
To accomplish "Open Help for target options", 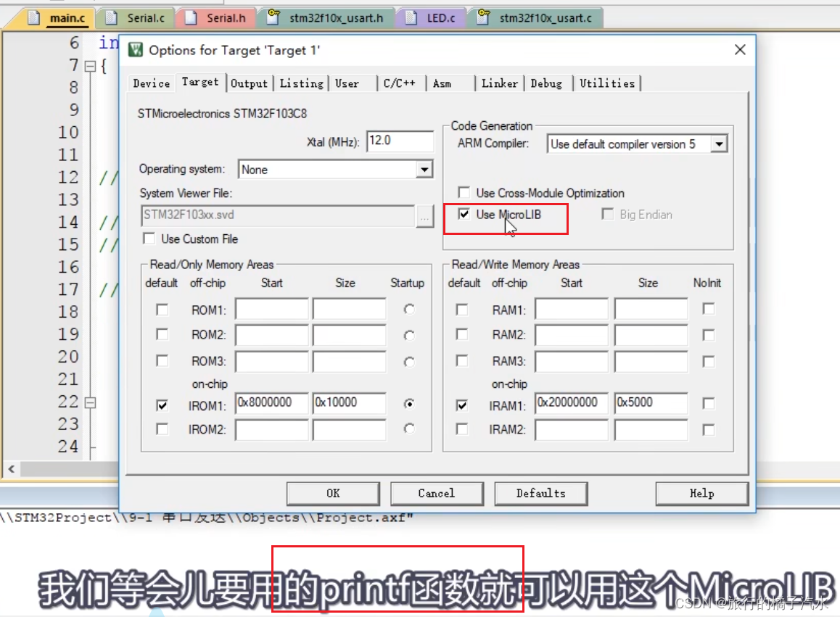I will click(701, 493).
